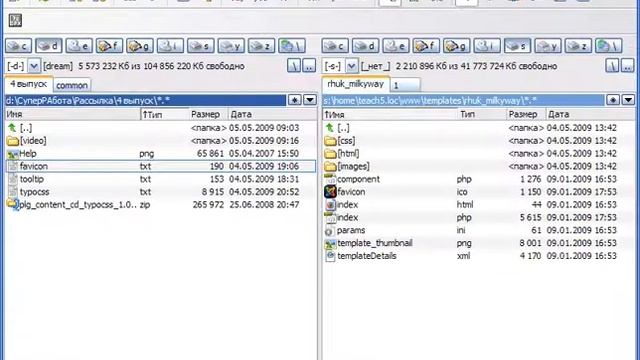
Task: Open favorites star button in the left panel
Action: pos(294,100)
